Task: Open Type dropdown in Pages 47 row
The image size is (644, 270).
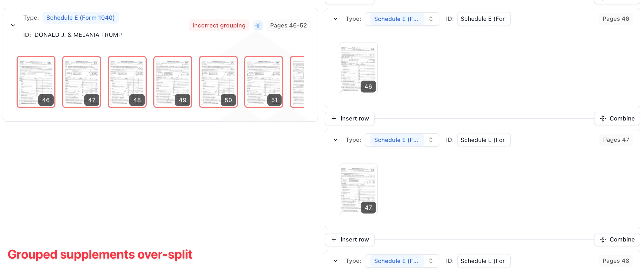Action: [402, 140]
